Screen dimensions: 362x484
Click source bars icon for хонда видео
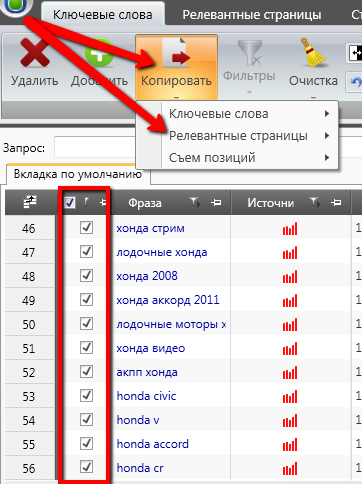pos(290,349)
